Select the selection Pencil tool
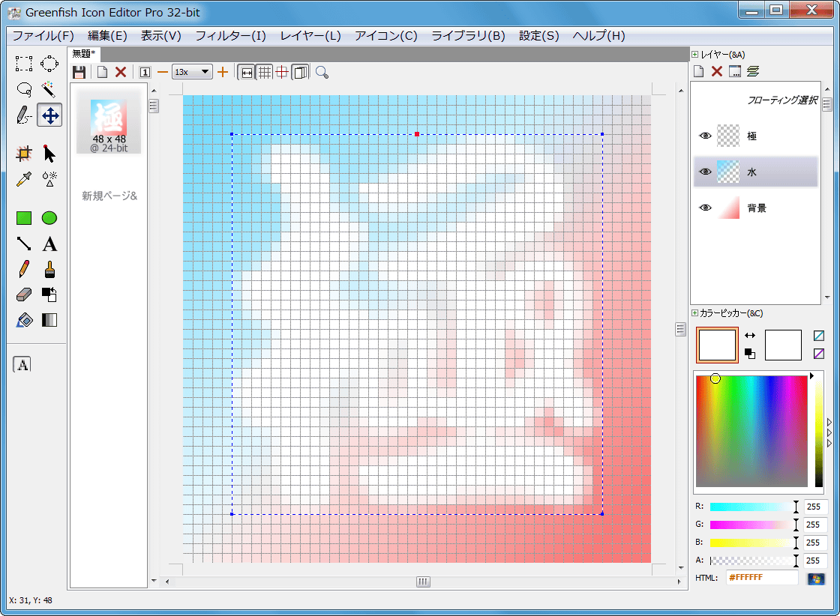Viewport: 840px width, 616px height. (x=23, y=115)
